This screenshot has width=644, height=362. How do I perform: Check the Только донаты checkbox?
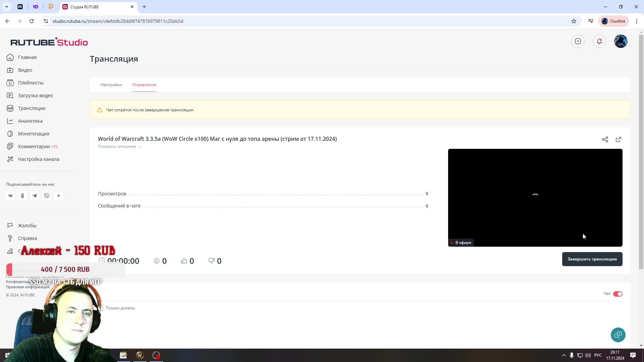pos(101,308)
